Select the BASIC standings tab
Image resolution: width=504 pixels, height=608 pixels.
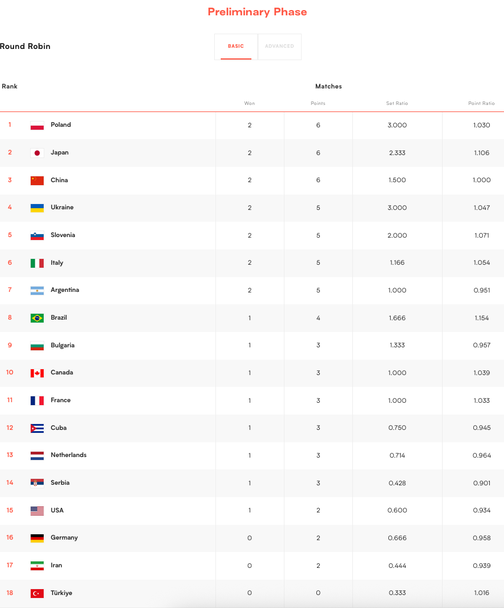pos(236,47)
